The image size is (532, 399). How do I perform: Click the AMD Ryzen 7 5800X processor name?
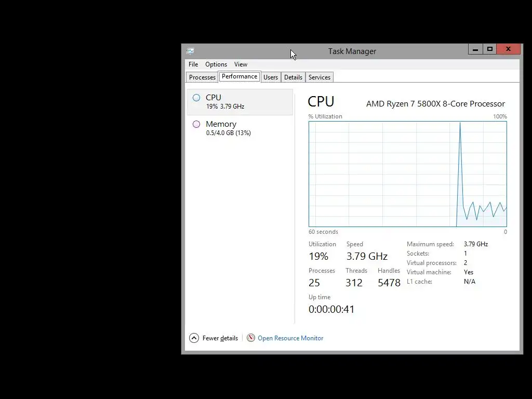[x=436, y=104]
